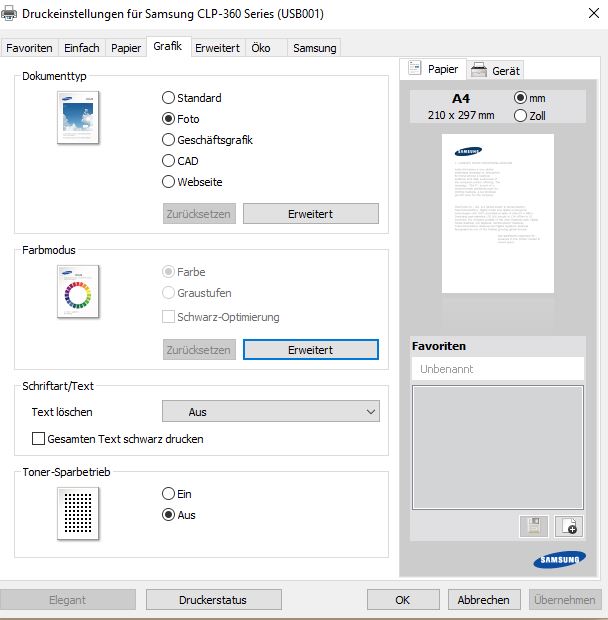Select the Foto document type
The image size is (608, 620).
pos(181,119)
